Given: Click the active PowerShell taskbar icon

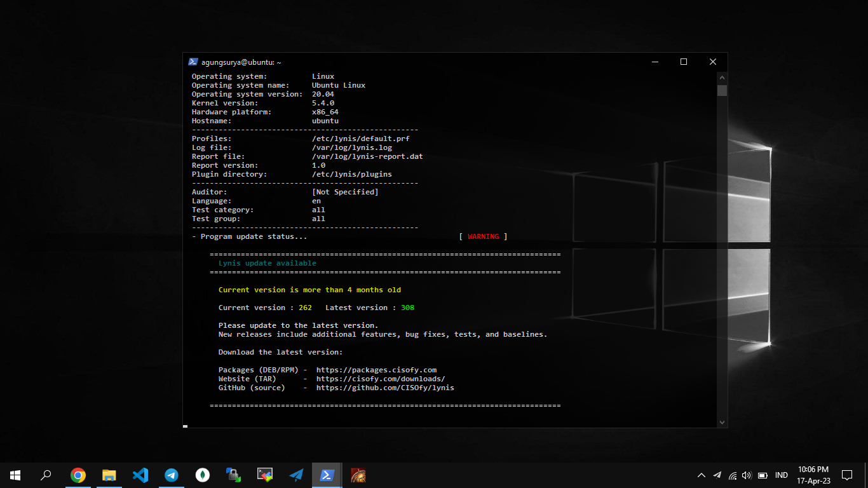Looking at the screenshot, I should (327, 475).
